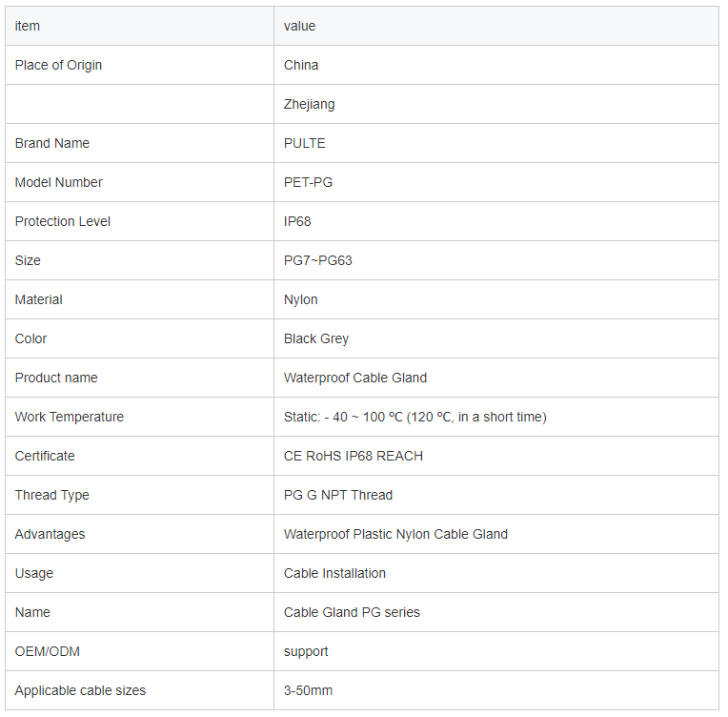This screenshot has width=728, height=717.
Task: Click the 'PULTE' brand name value
Action: point(305,143)
